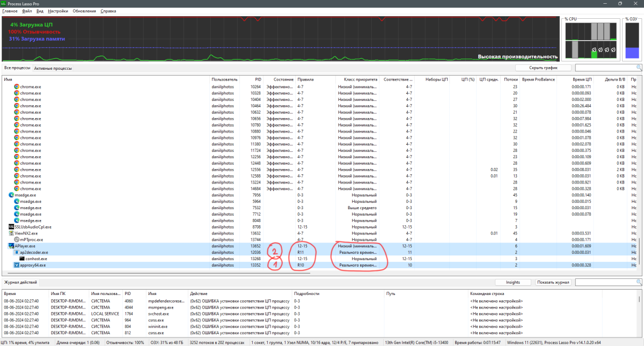
Task: Sort by the Класс приоритета column header
Action: 357,79
